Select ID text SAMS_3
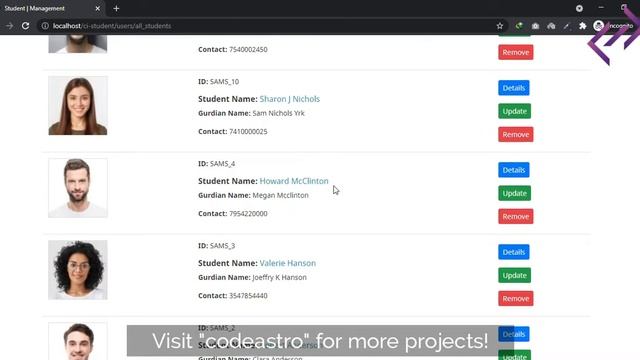 click(222, 246)
